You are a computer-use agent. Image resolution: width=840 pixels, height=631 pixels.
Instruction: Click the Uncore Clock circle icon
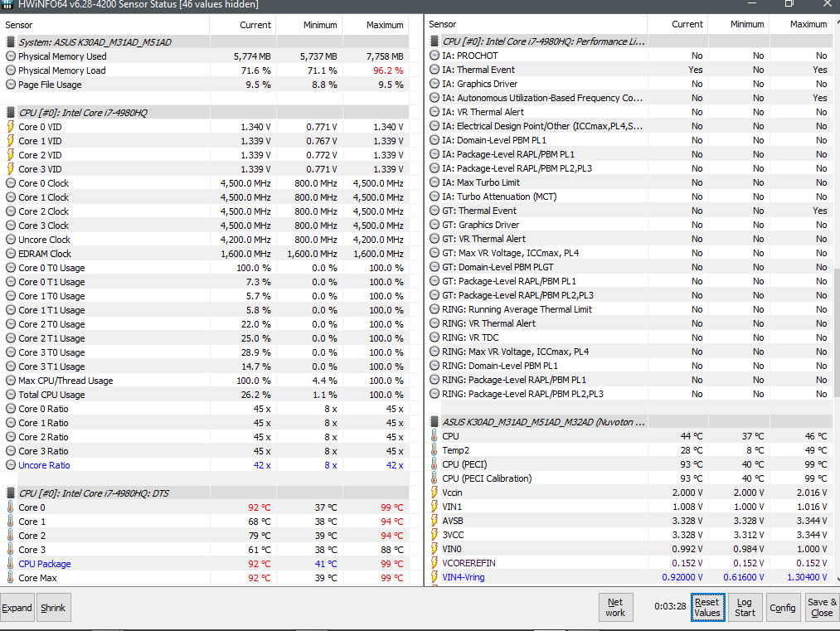10,240
